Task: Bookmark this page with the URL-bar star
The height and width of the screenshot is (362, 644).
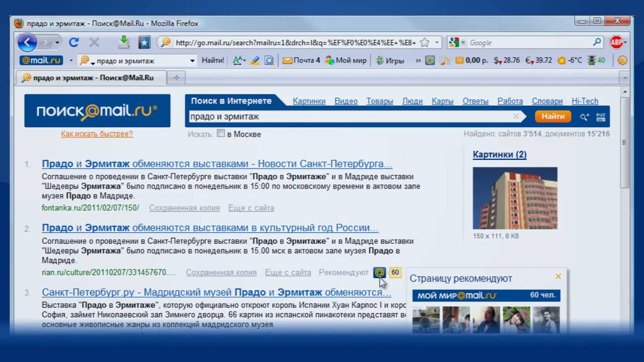Action: (425, 43)
